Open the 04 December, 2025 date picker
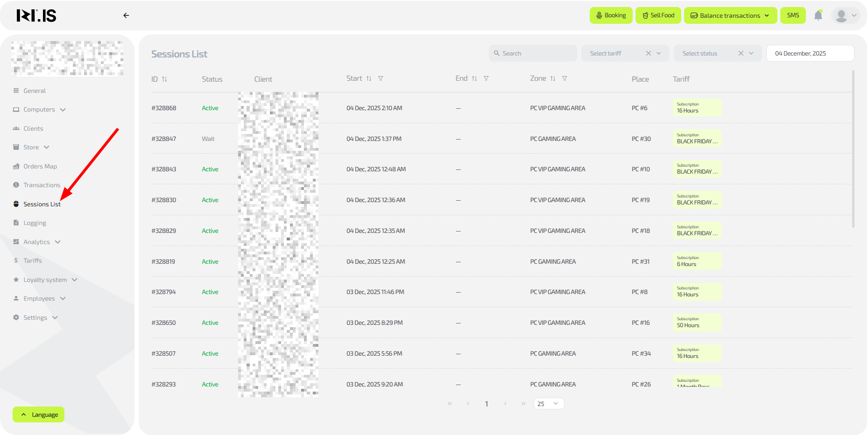 pyautogui.click(x=810, y=53)
